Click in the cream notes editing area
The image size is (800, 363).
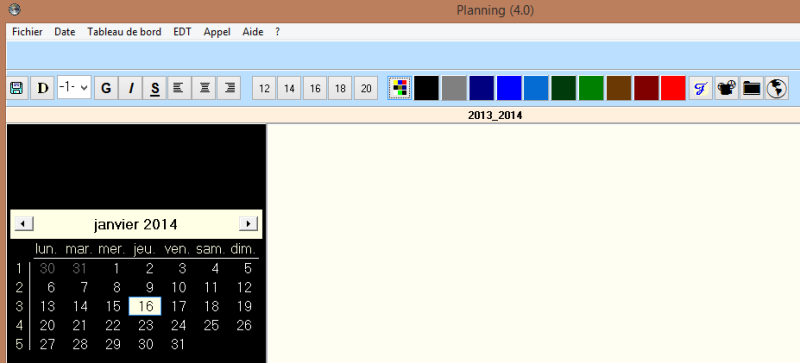tap(533, 243)
